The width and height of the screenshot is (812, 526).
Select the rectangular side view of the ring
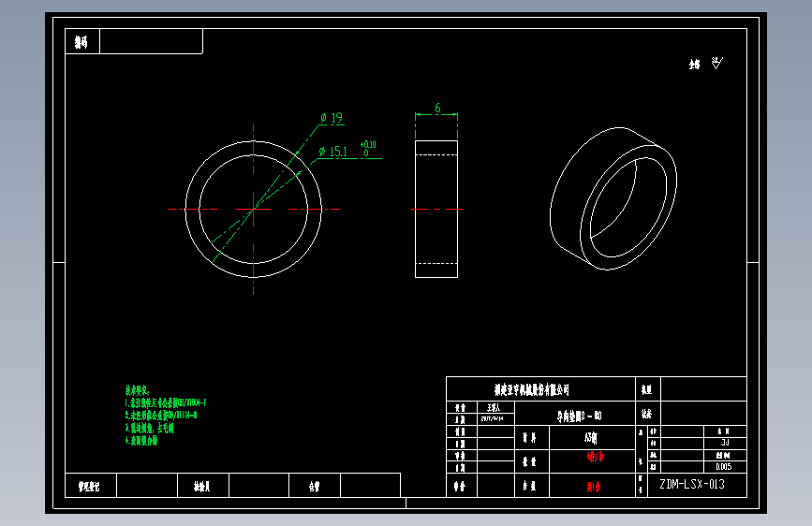pos(436,209)
